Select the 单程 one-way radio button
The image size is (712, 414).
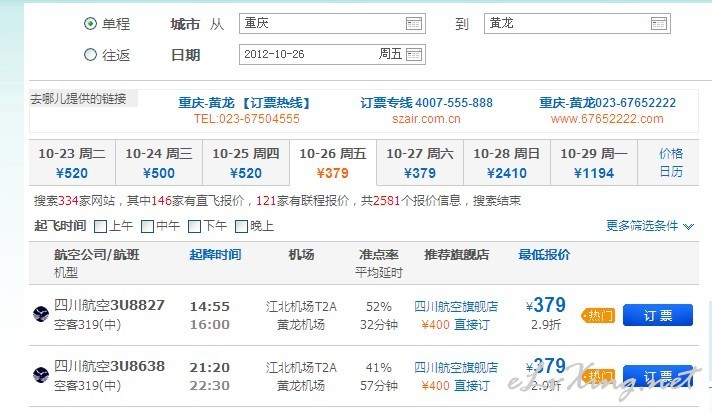pyautogui.click(x=90, y=24)
